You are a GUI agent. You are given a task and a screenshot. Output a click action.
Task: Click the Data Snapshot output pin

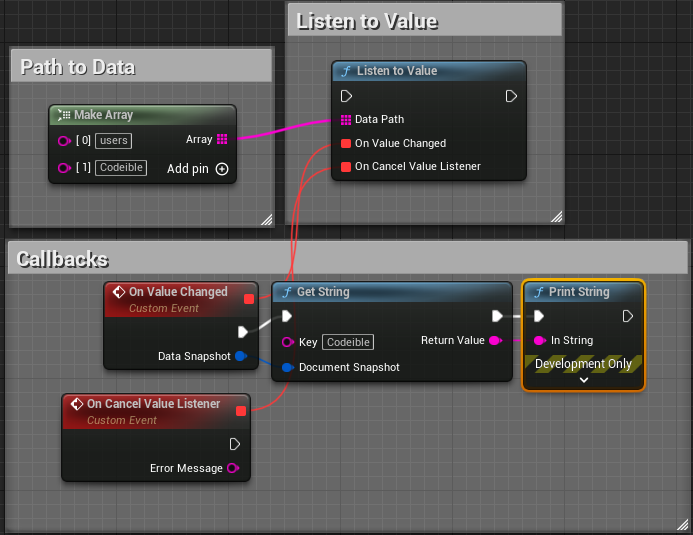point(241,356)
